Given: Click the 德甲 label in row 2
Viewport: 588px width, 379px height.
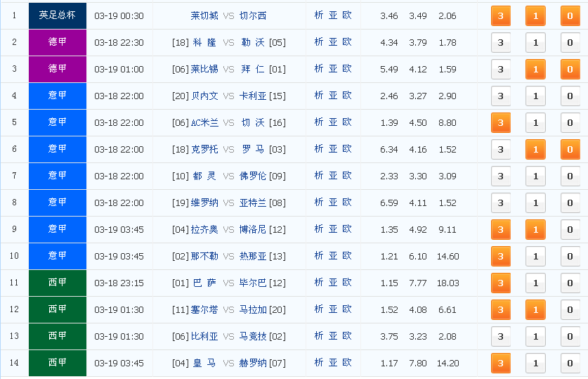Looking at the screenshot, I should tap(58, 42).
